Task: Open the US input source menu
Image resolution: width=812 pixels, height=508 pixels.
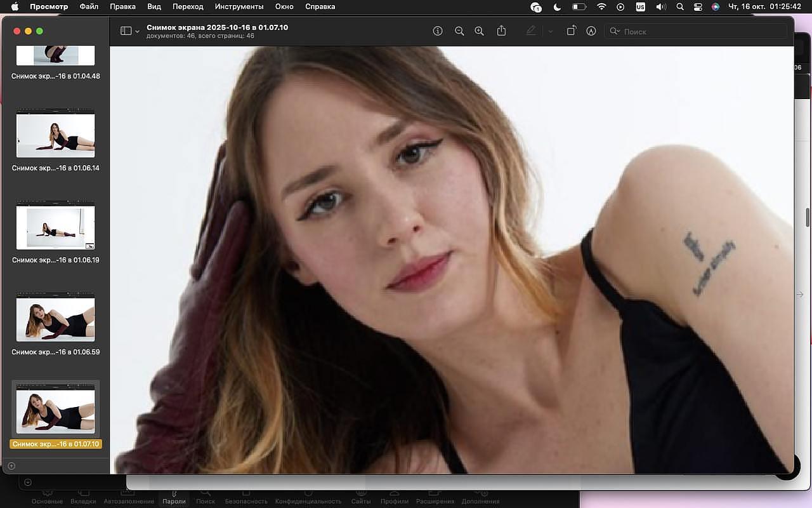Action: [x=640, y=7]
